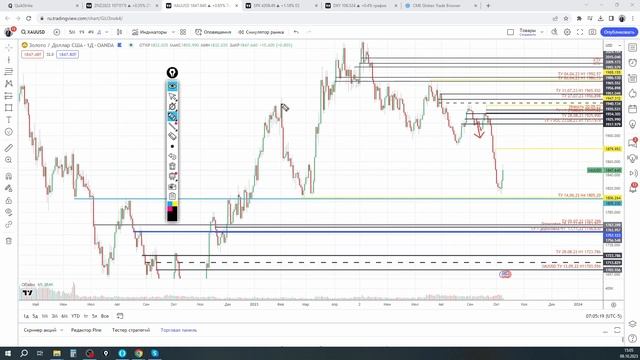Enter fullscreen mode icon
This screenshot has width=640, height=360.
580,32
